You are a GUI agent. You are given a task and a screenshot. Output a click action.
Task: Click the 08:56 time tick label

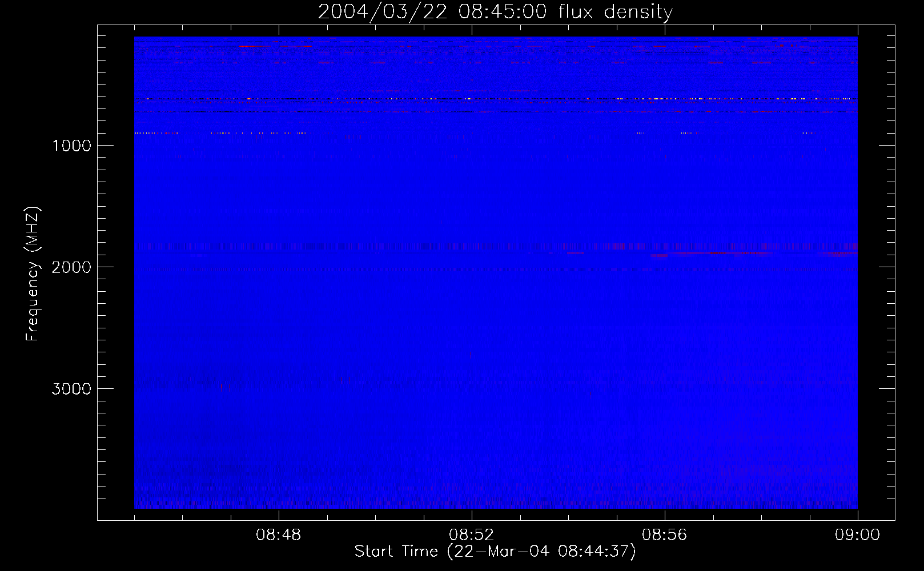665,535
